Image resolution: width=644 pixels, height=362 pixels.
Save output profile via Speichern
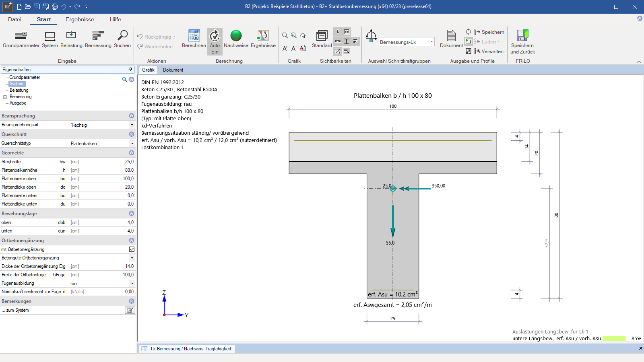click(489, 32)
